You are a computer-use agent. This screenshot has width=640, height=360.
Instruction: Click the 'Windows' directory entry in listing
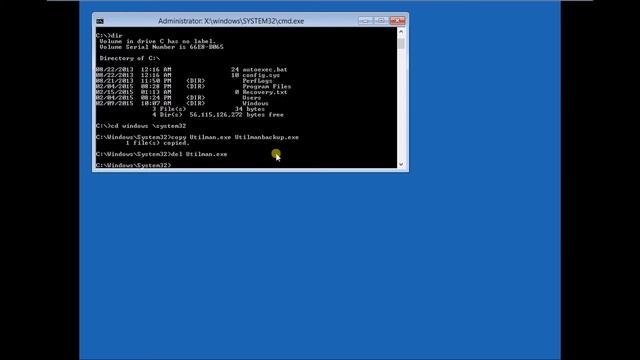tap(256, 104)
